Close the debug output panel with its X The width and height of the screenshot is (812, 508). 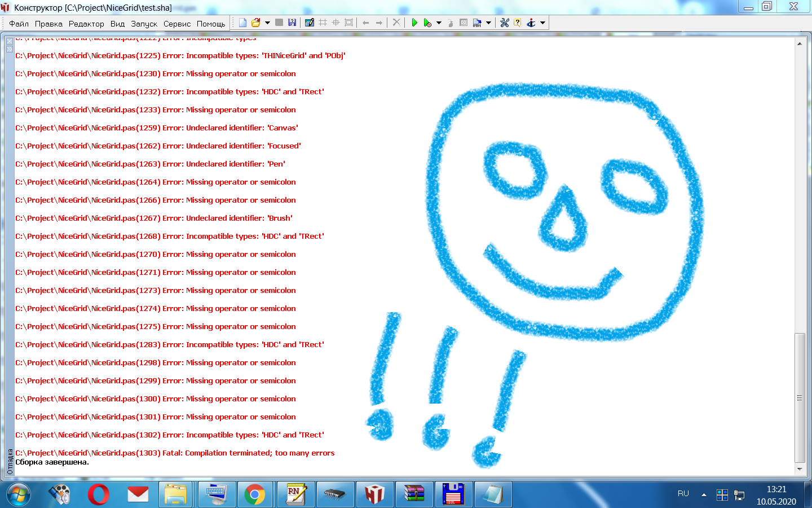click(x=10, y=41)
